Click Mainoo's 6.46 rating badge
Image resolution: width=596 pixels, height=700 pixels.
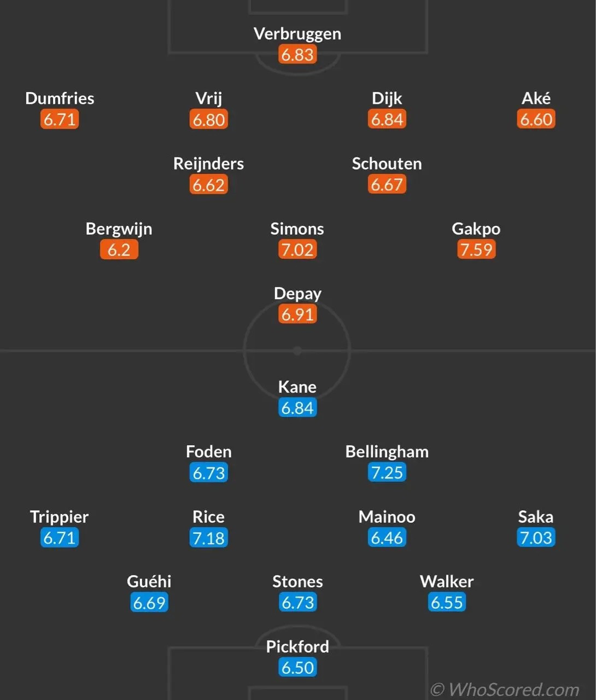[x=387, y=538]
